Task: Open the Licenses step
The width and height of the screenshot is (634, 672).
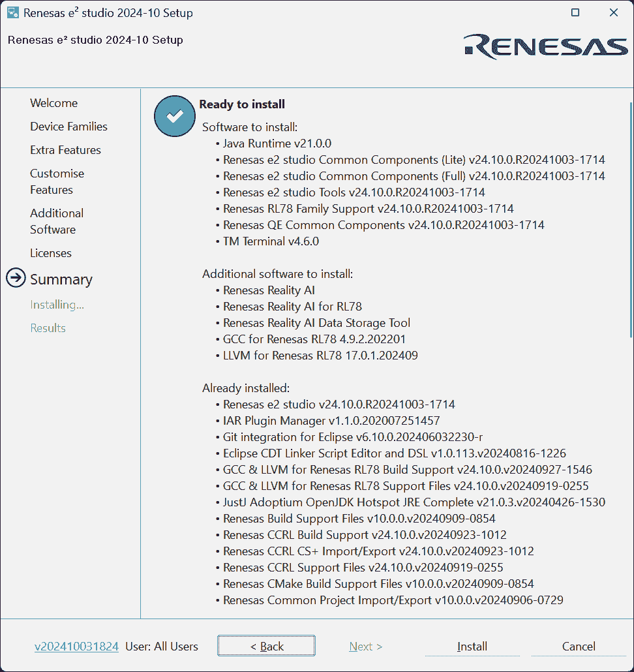Action: click(51, 253)
